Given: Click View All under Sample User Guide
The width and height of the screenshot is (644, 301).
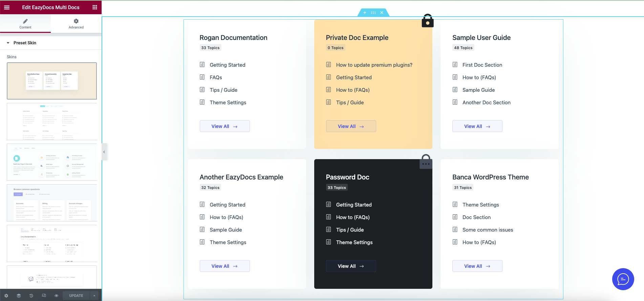Looking at the screenshot, I should (x=477, y=126).
